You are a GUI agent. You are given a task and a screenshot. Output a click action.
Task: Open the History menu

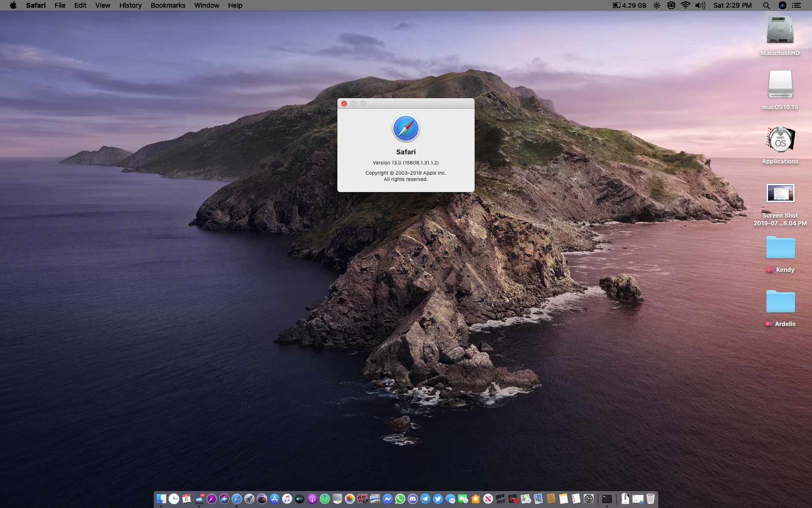(130, 5)
